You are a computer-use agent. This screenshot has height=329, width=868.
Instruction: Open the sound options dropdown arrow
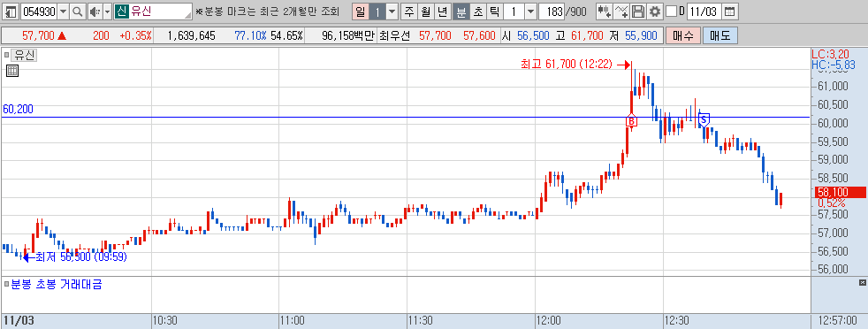[x=107, y=11]
